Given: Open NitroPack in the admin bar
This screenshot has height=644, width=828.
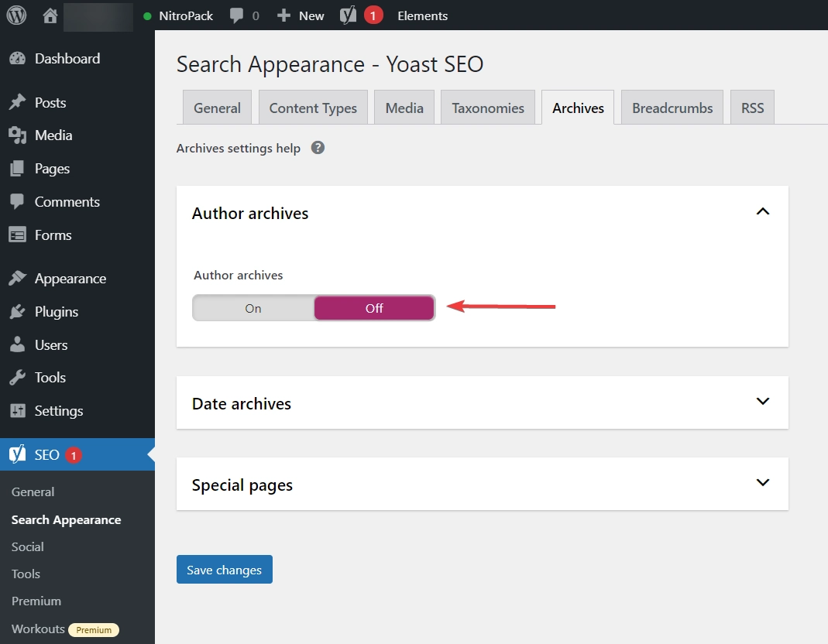Looking at the screenshot, I should (x=186, y=15).
